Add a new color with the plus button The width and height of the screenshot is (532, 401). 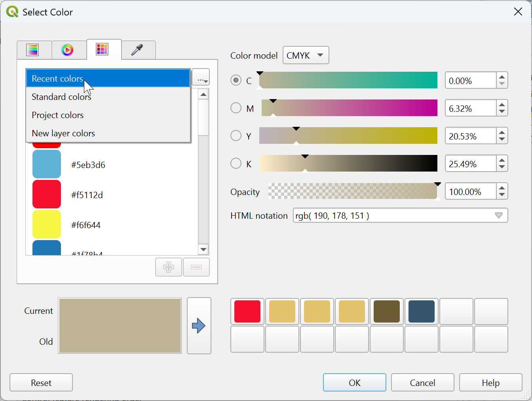(168, 267)
